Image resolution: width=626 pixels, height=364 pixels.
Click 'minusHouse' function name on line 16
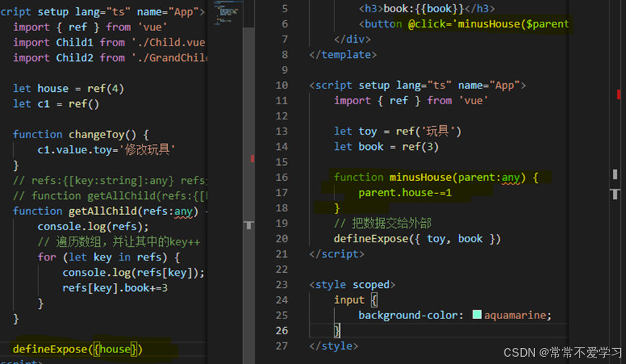420,177
